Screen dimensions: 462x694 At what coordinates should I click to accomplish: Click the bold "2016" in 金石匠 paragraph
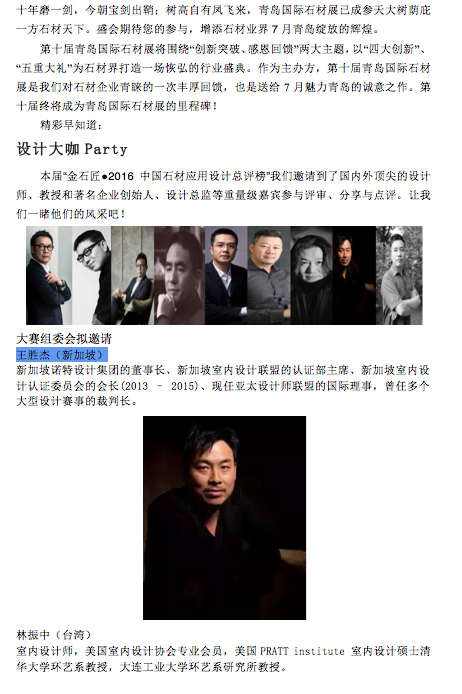[x=121, y=176]
